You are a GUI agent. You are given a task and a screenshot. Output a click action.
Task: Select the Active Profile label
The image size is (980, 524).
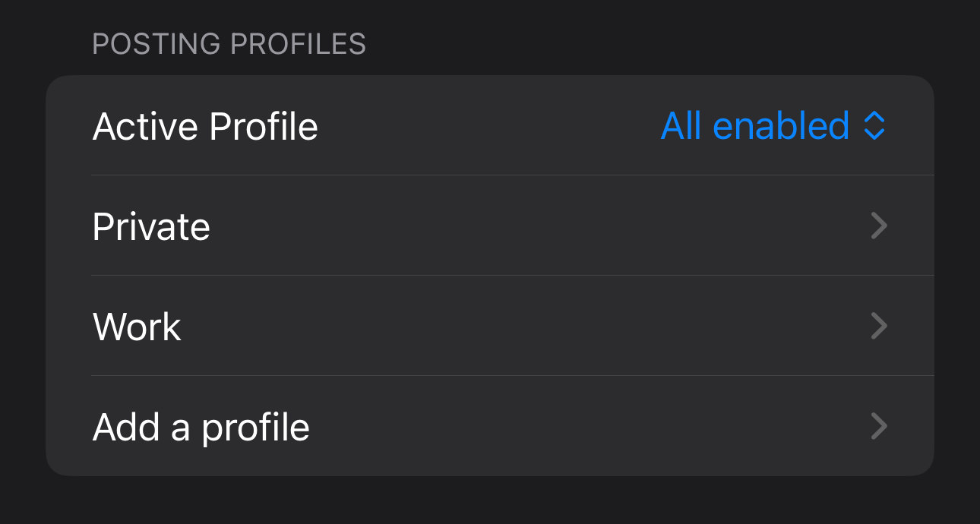(x=205, y=126)
